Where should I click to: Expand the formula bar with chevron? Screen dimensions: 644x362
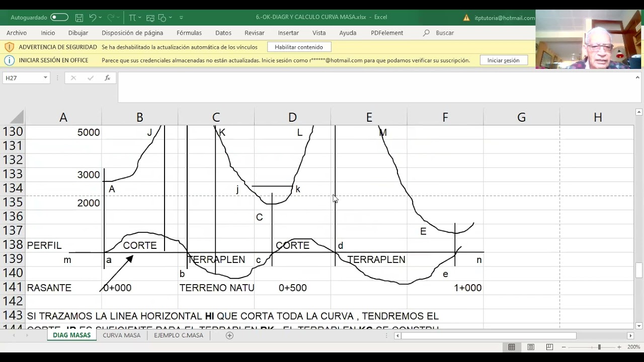[637, 77]
